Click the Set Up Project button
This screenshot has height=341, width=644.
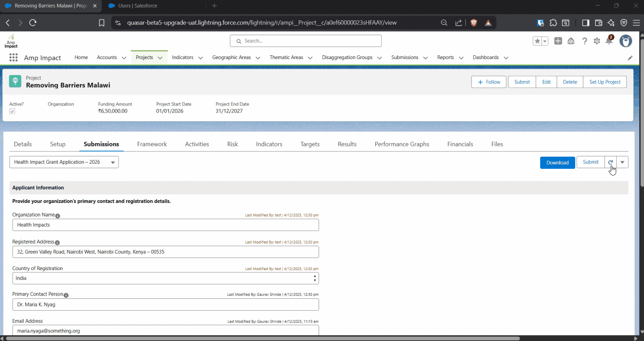pyautogui.click(x=604, y=82)
